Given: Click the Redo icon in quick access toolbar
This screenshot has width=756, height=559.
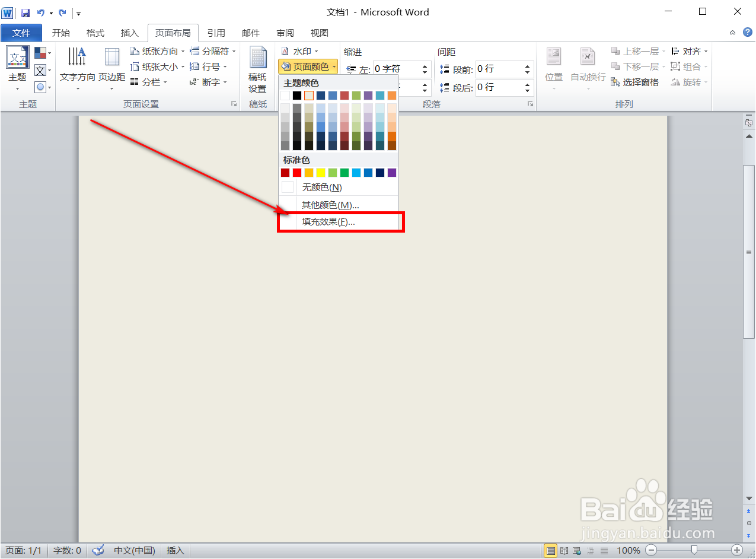Looking at the screenshot, I should coord(62,12).
